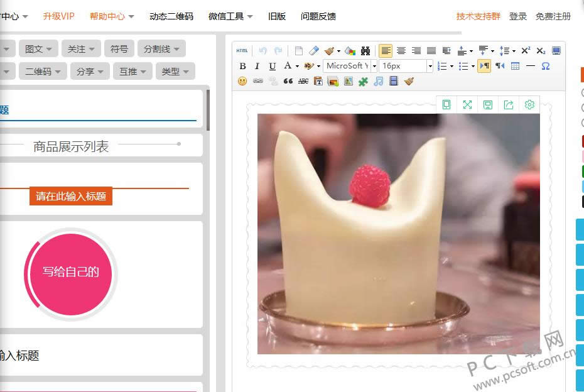Click the fullscreen expand icon over the image
Screen dimensions: 584x392
coord(467,104)
